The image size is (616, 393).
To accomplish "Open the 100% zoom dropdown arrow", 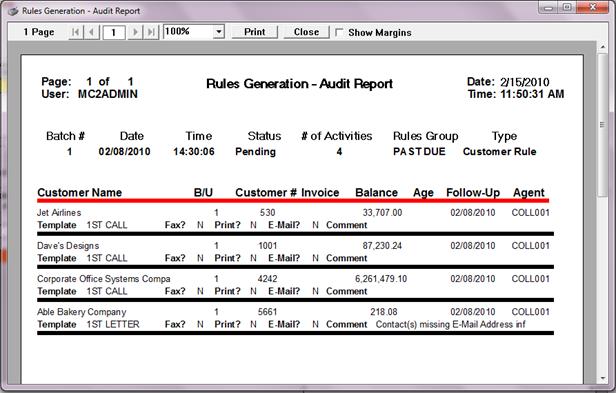I will tap(219, 31).
